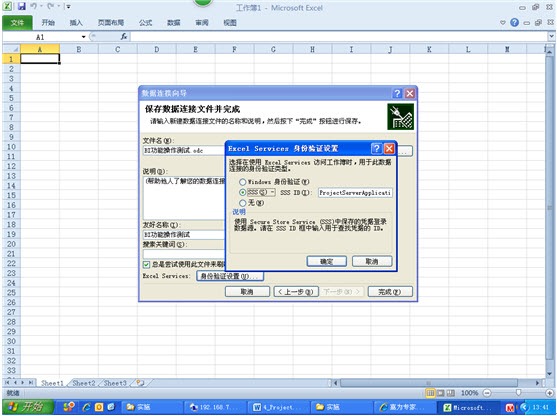
Task: Click the colorful first quick launch icon
Action: (69, 407)
